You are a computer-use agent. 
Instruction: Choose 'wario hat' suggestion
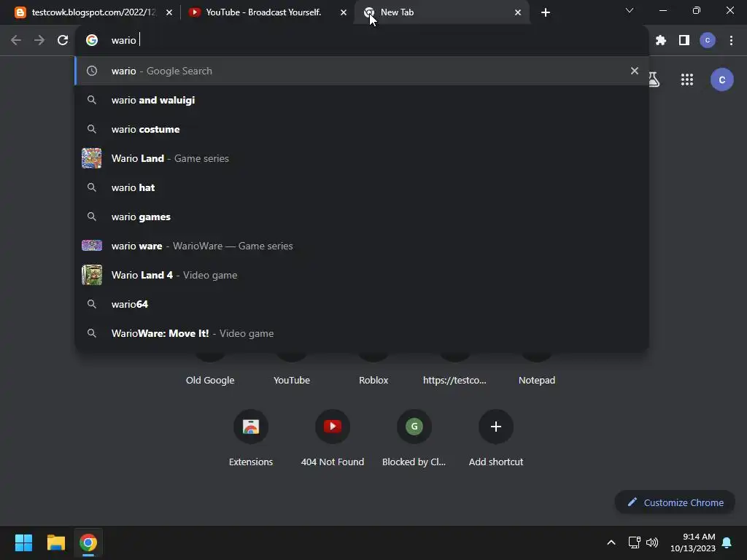[362, 187]
